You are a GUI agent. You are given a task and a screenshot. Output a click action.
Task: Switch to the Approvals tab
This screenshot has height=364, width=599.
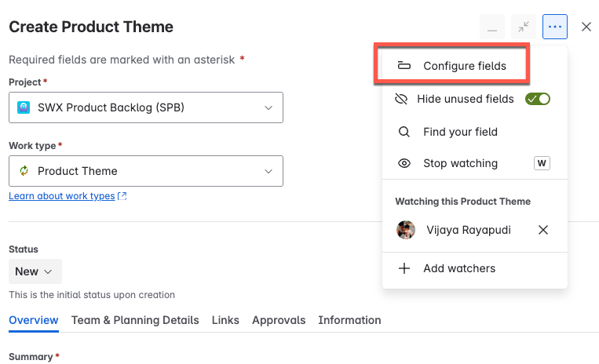(279, 320)
